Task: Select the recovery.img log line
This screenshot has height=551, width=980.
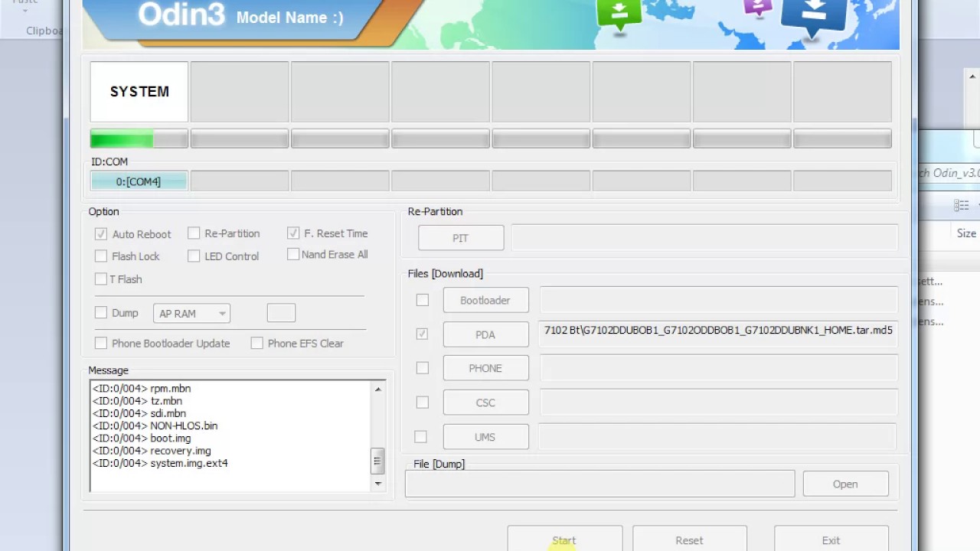Action: click(152, 451)
